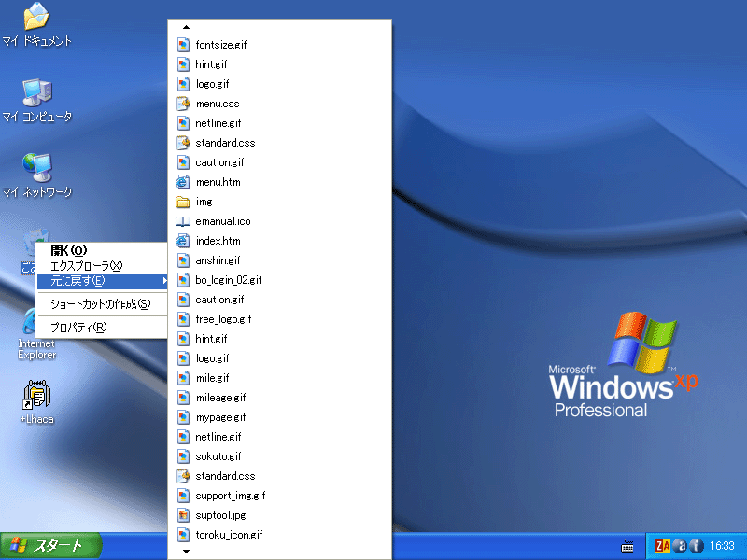The width and height of the screenshot is (747, 560).
Task: Click the image icon beside toroku_icon.gif
Action: (x=183, y=535)
